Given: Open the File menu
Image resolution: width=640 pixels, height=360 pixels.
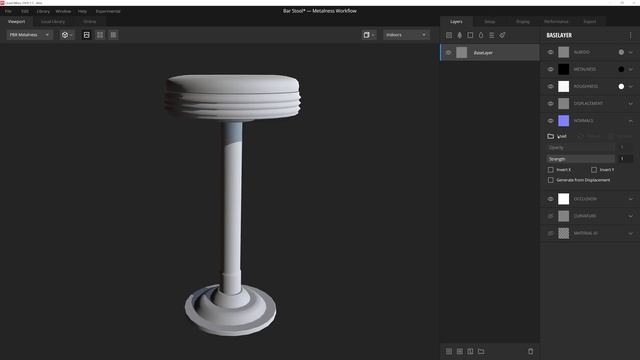Looking at the screenshot, I should coord(8,11).
